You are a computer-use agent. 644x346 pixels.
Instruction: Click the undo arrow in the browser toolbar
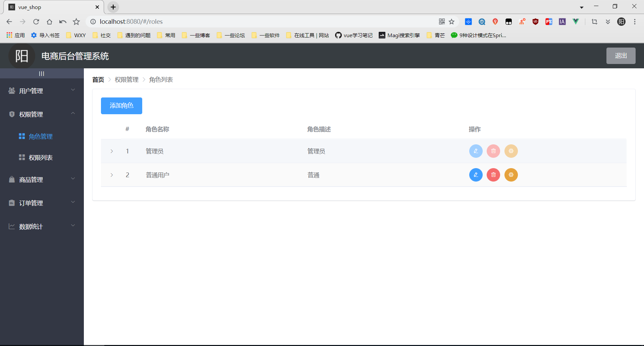pos(63,22)
